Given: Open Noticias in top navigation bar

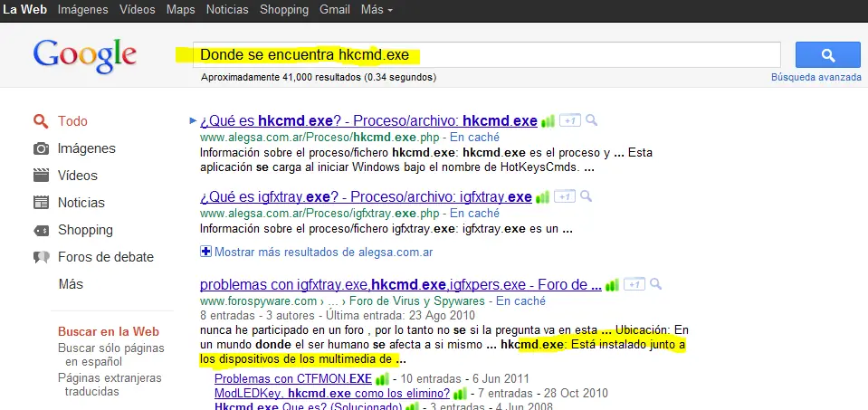Looking at the screenshot, I should [x=227, y=10].
